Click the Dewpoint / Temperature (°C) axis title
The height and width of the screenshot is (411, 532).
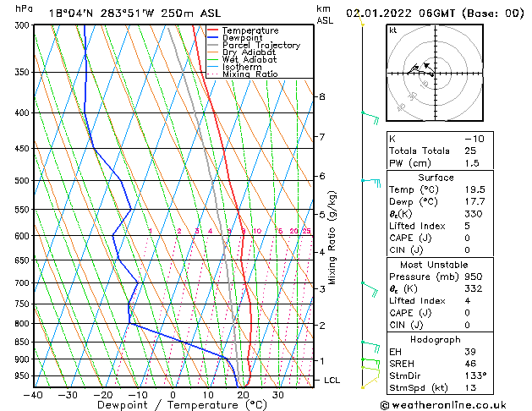coord(182,405)
